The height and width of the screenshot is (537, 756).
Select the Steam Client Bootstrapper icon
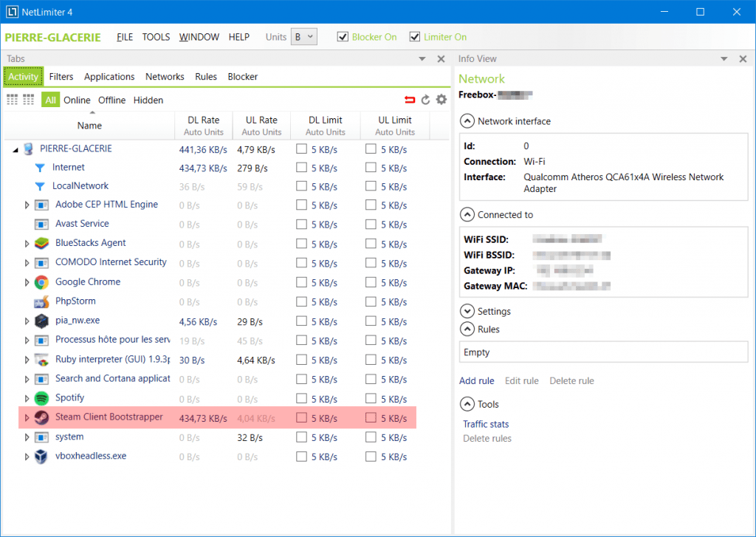point(41,417)
